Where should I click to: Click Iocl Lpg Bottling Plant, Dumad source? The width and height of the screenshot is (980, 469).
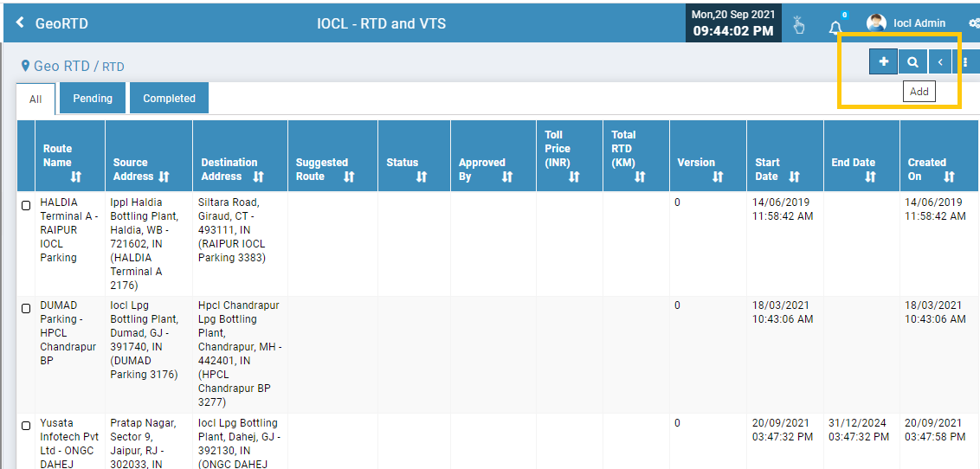pos(145,340)
